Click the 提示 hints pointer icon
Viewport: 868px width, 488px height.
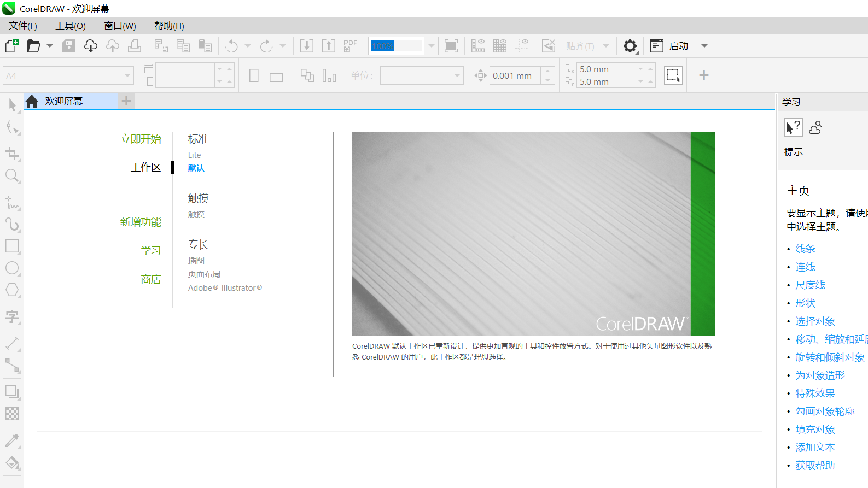[794, 128]
